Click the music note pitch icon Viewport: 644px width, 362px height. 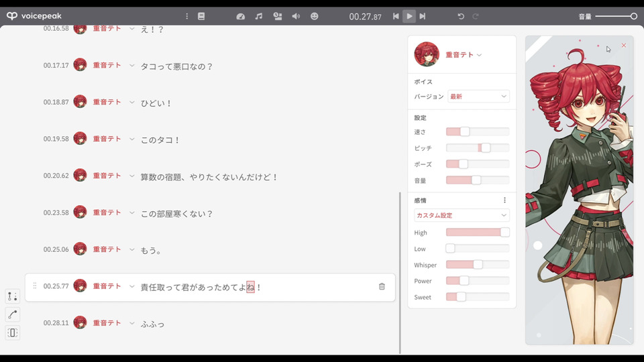pyautogui.click(x=259, y=16)
